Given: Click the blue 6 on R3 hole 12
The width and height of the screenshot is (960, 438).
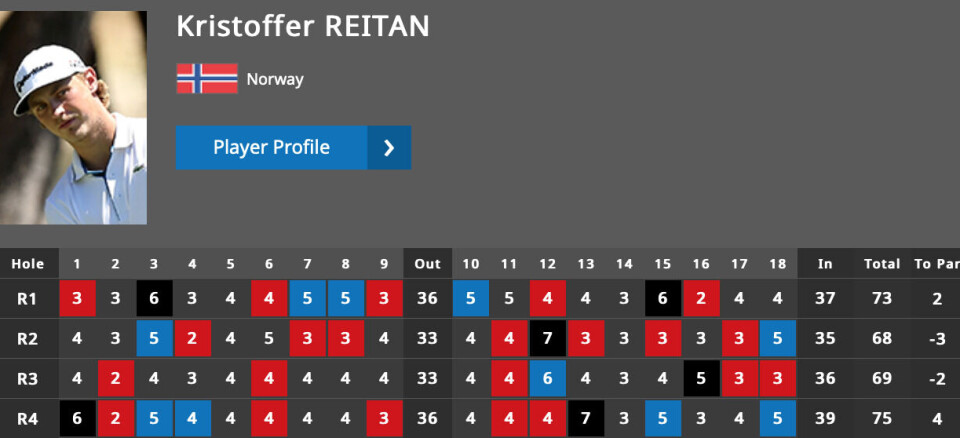Looking at the screenshot, I should pyautogui.click(x=547, y=379).
